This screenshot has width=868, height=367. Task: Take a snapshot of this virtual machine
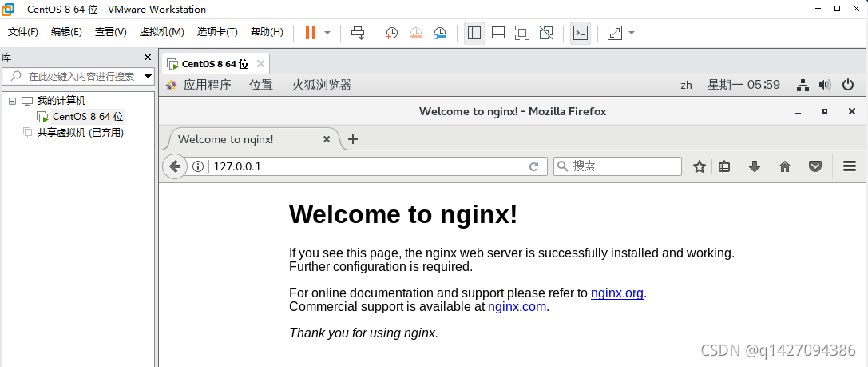coord(391,34)
